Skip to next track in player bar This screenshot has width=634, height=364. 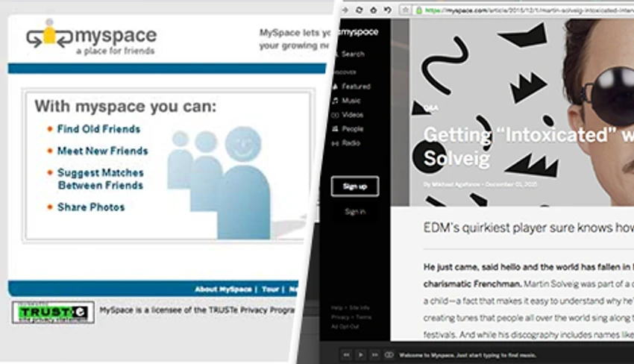point(375,355)
